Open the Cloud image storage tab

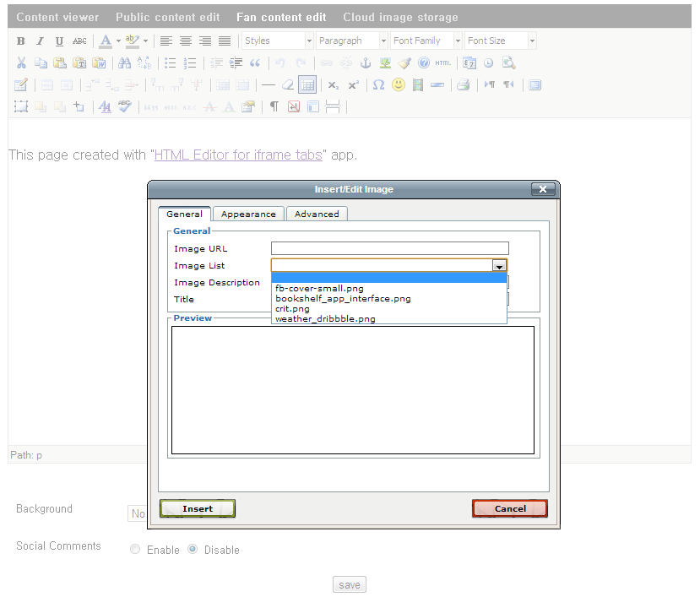click(x=400, y=17)
